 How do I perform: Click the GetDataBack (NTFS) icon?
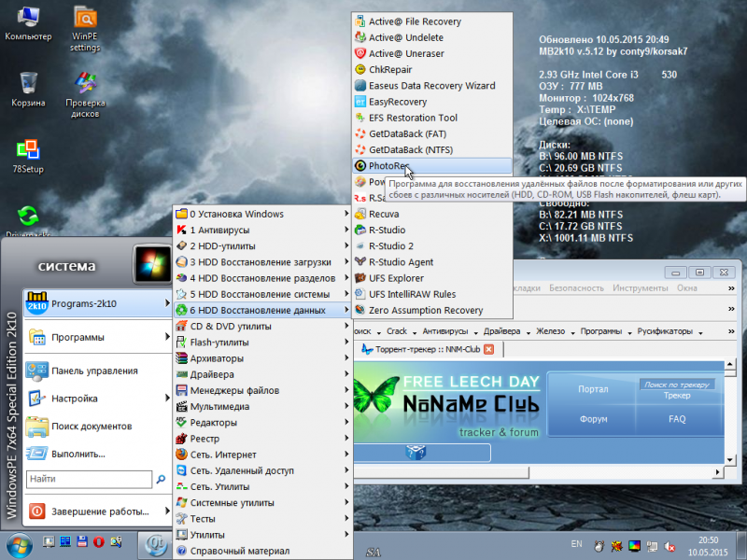(360, 149)
